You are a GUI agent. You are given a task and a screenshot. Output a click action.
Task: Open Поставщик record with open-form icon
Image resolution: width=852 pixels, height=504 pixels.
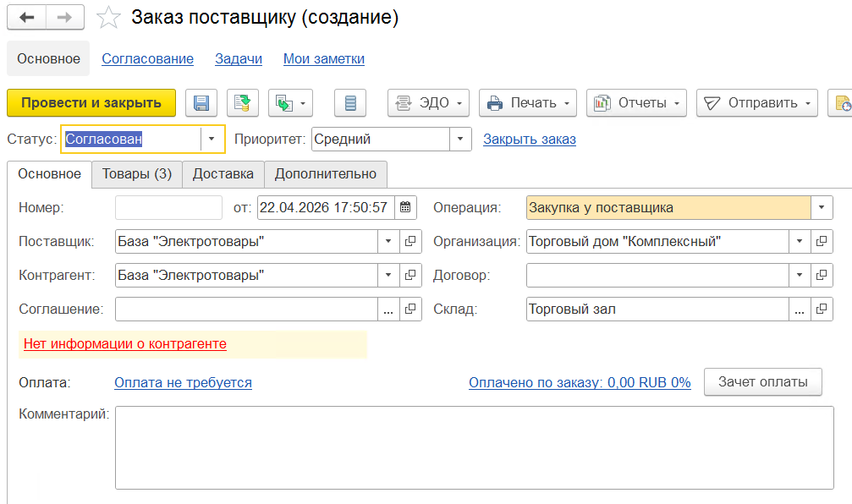(410, 241)
